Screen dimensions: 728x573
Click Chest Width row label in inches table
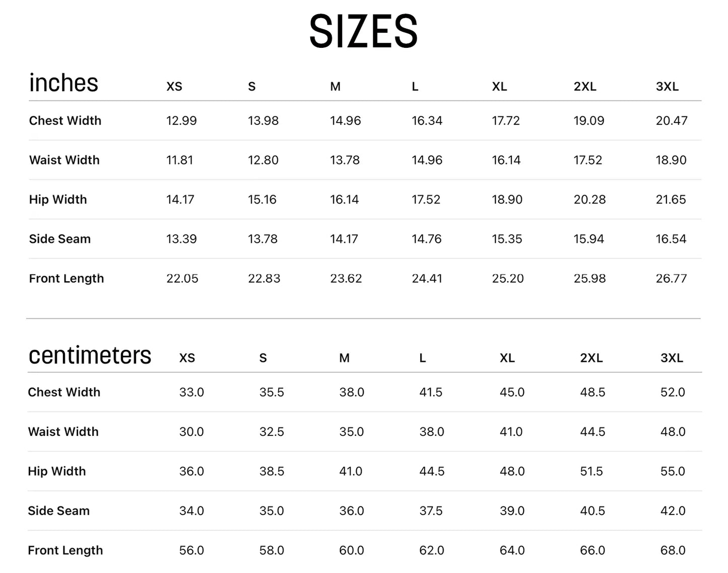pos(65,121)
